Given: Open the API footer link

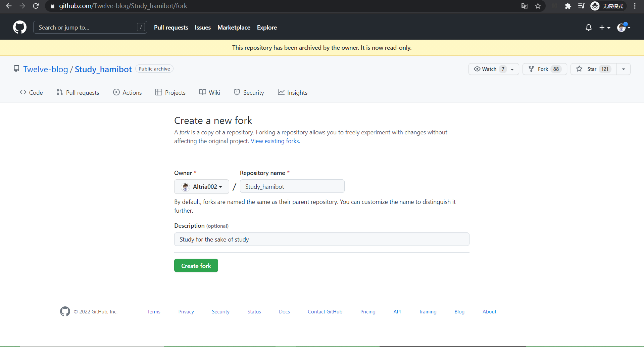Looking at the screenshot, I should click(397, 312).
